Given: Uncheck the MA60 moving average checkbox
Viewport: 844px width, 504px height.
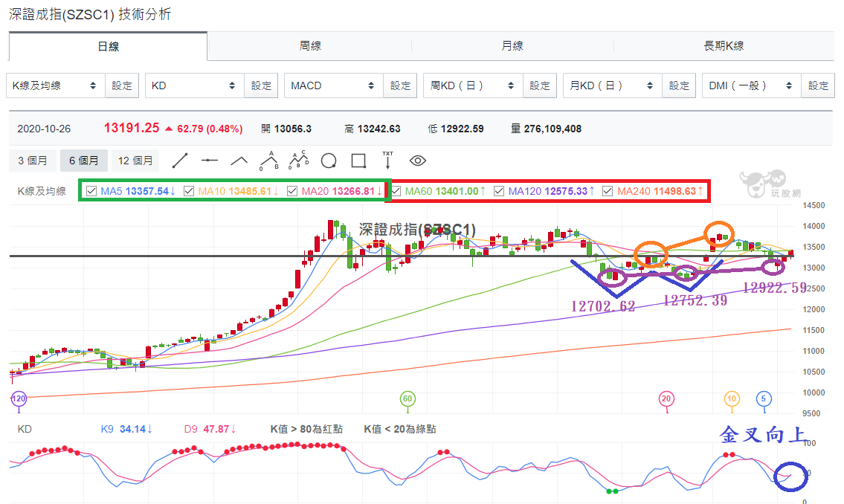Looking at the screenshot, I should pos(396,191).
